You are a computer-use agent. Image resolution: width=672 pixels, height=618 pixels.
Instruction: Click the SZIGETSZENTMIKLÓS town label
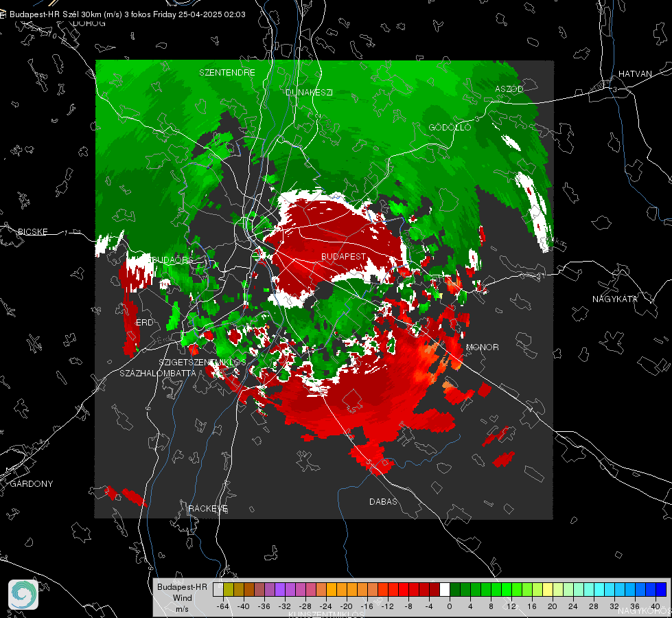[x=202, y=362]
